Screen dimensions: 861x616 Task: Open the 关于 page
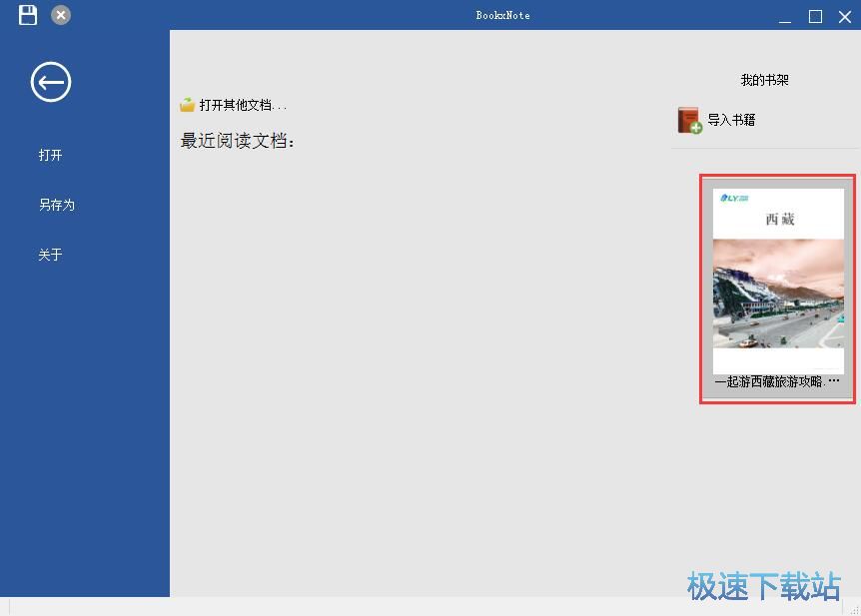tap(50, 255)
